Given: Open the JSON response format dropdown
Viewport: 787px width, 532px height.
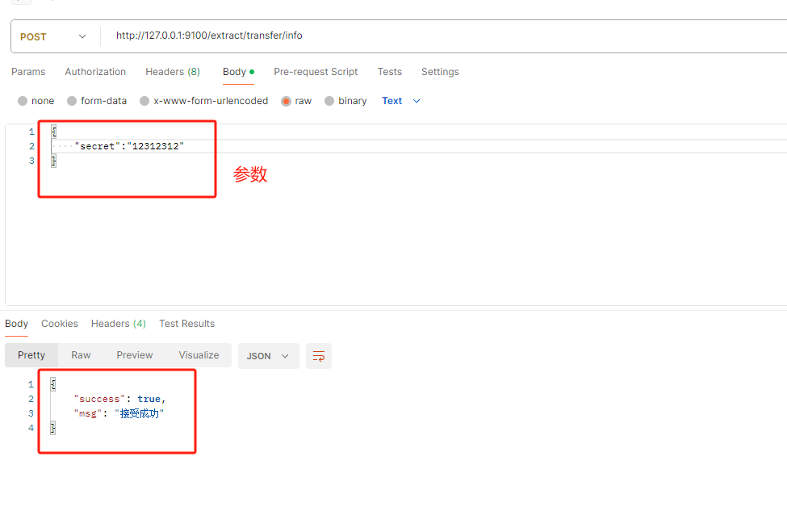Looking at the screenshot, I should pos(268,356).
